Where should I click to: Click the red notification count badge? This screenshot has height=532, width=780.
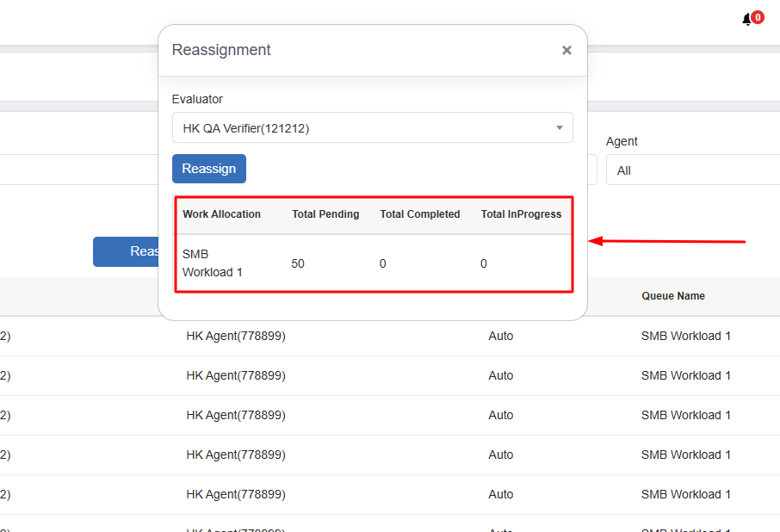[x=758, y=16]
